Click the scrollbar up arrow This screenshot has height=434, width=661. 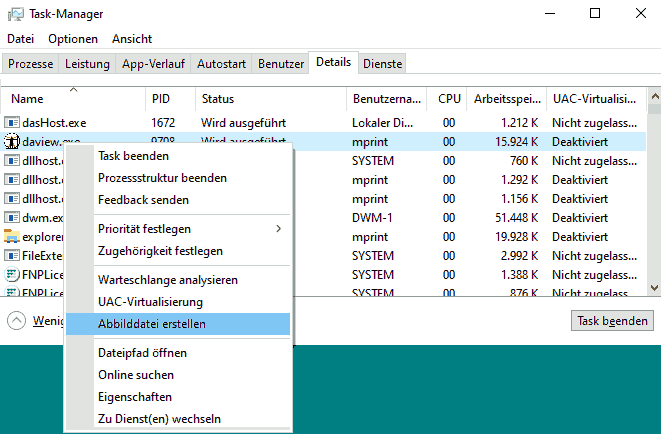pyautogui.click(x=654, y=96)
